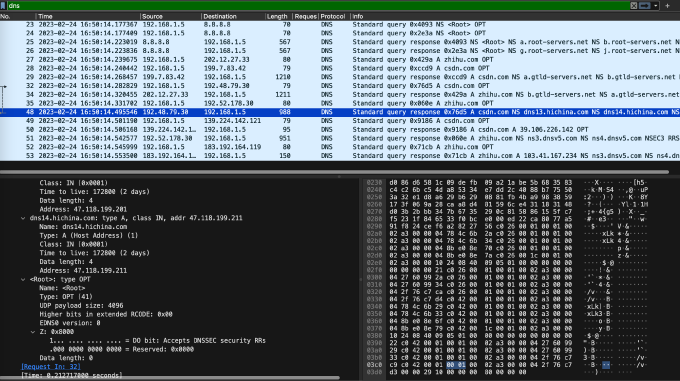Collapse the dns14.hichina.com type A record

tap(23, 218)
